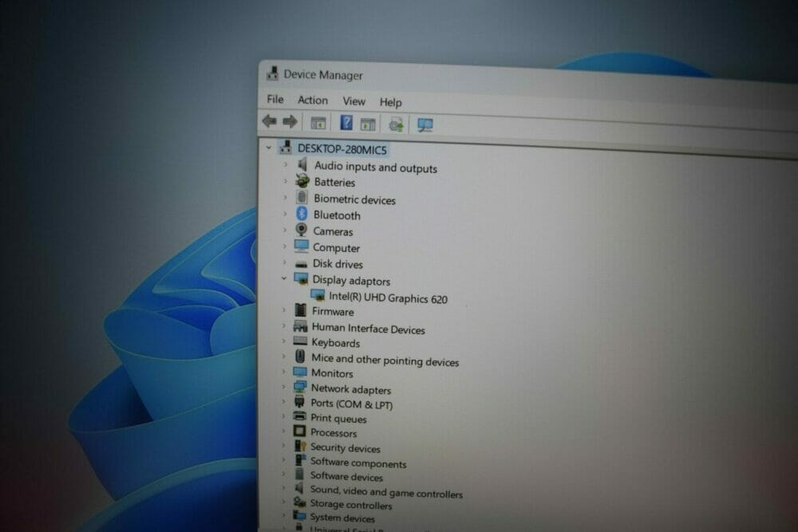Click the speaker icon beside Audio inputs and outputs
This screenshot has width=798, height=532.
[x=302, y=164]
